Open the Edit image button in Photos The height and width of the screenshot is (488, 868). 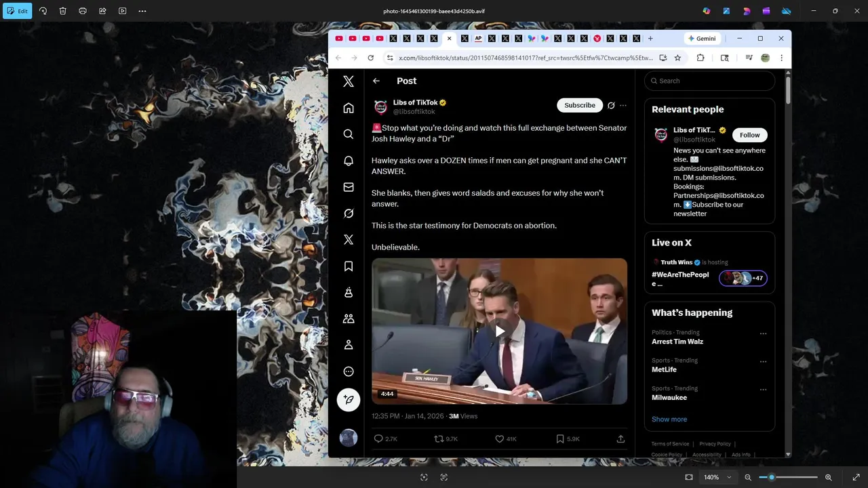pos(17,11)
